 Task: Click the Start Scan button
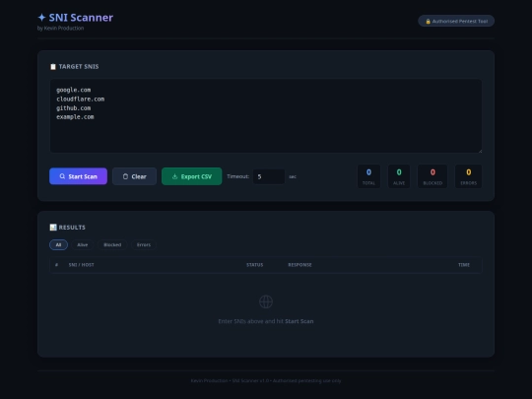[78, 176]
